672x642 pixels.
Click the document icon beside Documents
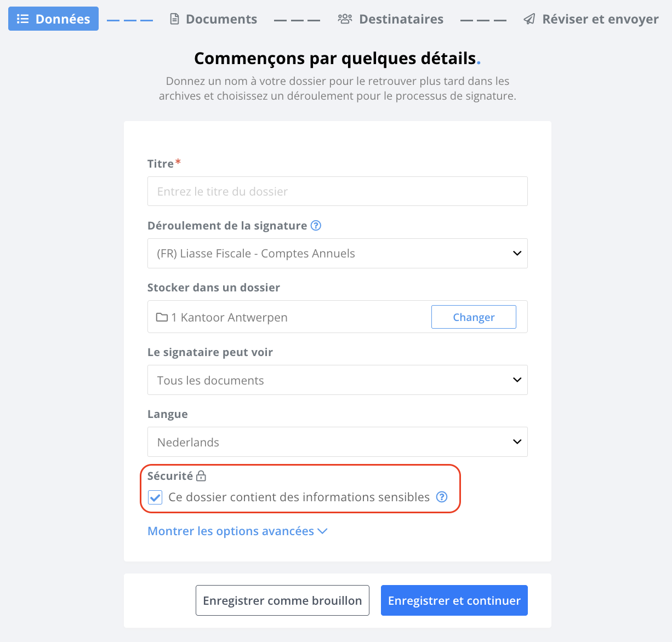[x=174, y=19]
